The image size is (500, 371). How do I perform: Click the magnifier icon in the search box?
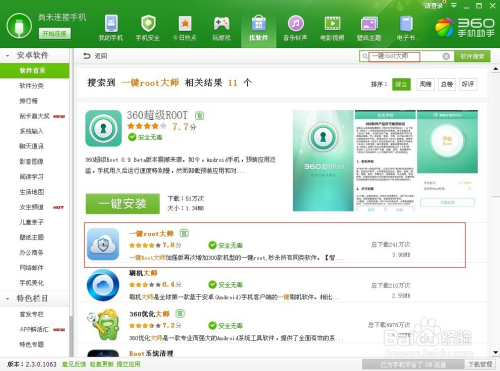(x=365, y=56)
